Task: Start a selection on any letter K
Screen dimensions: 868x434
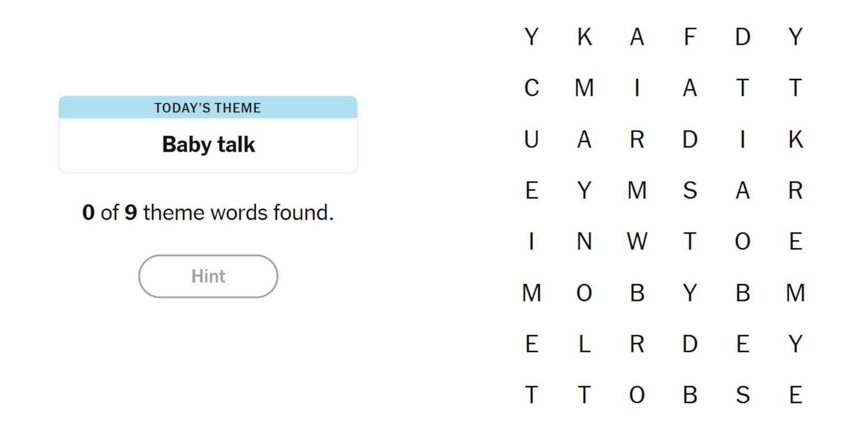Action: coord(584,36)
